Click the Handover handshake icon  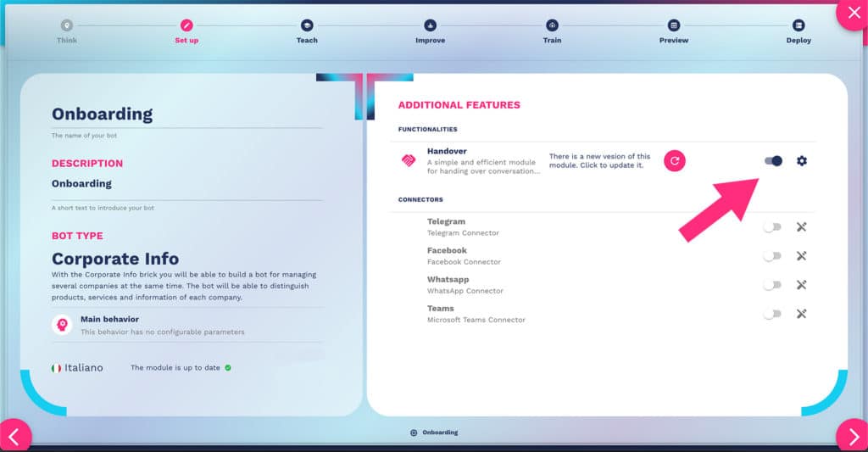click(x=409, y=160)
